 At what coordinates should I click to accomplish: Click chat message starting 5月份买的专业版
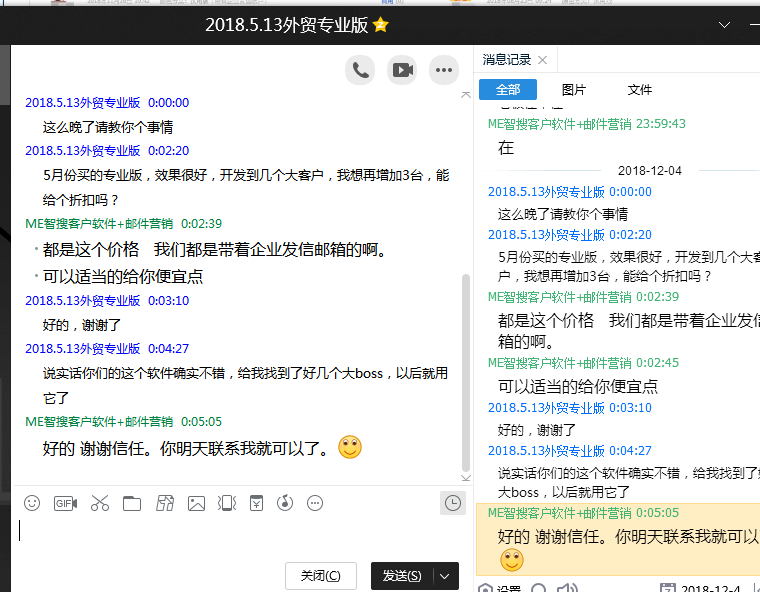[246, 188]
